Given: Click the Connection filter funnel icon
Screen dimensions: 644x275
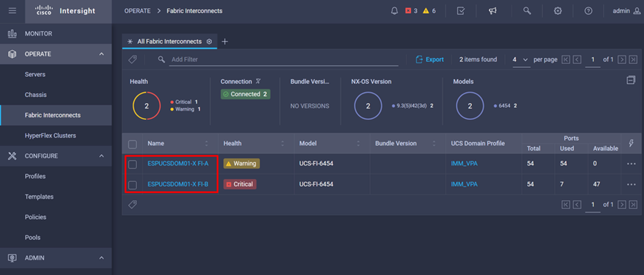Looking at the screenshot, I should pos(258,81).
